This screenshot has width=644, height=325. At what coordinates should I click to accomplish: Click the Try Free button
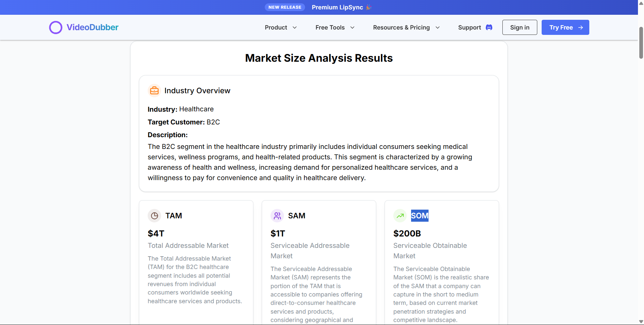(565, 28)
